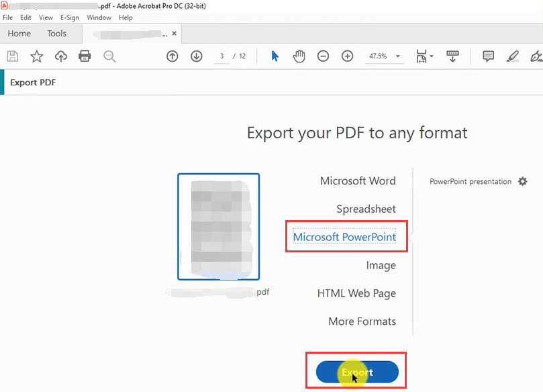This screenshot has width=543, height=392.
Task: Switch to the Home tab
Action: coord(19,34)
